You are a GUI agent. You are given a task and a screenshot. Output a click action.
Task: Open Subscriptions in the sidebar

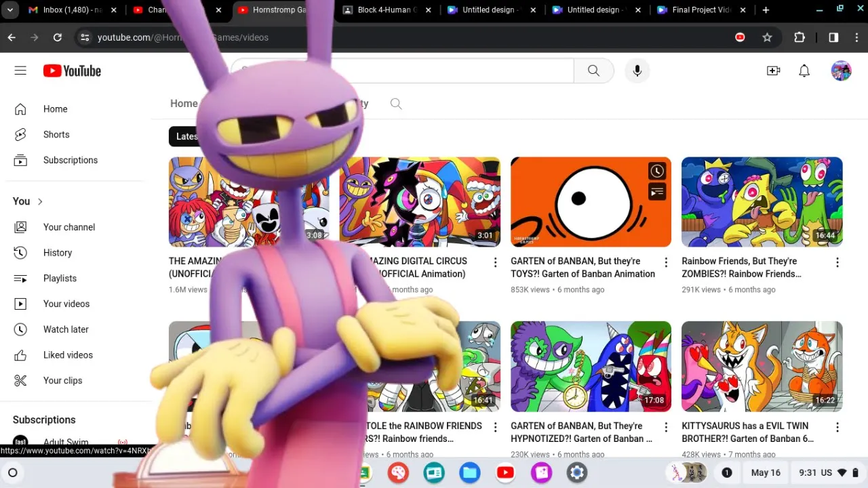click(x=75, y=161)
